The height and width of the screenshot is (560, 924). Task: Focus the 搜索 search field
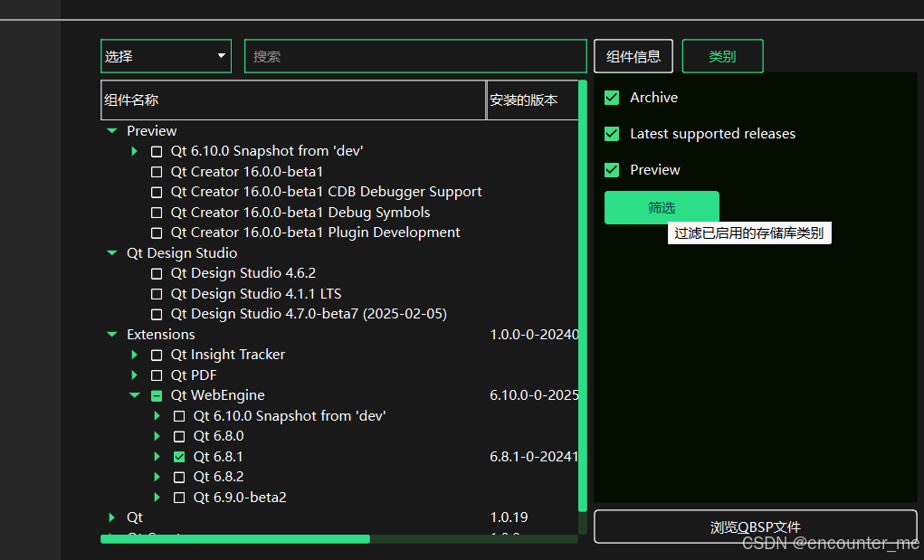pos(415,56)
